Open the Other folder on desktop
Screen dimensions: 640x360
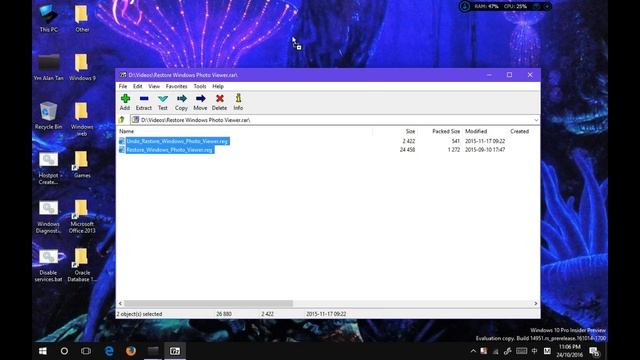pyautogui.click(x=82, y=18)
